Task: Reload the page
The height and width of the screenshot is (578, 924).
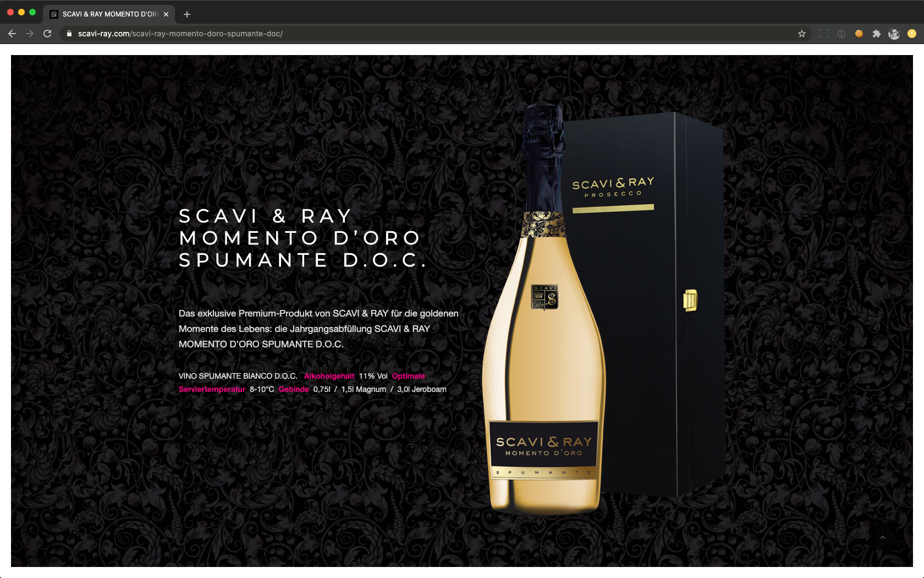Action: click(x=47, y=34)
